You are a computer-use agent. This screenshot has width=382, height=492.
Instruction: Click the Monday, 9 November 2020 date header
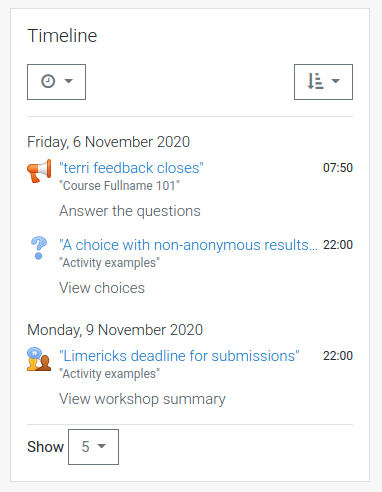tap(115, 330)
